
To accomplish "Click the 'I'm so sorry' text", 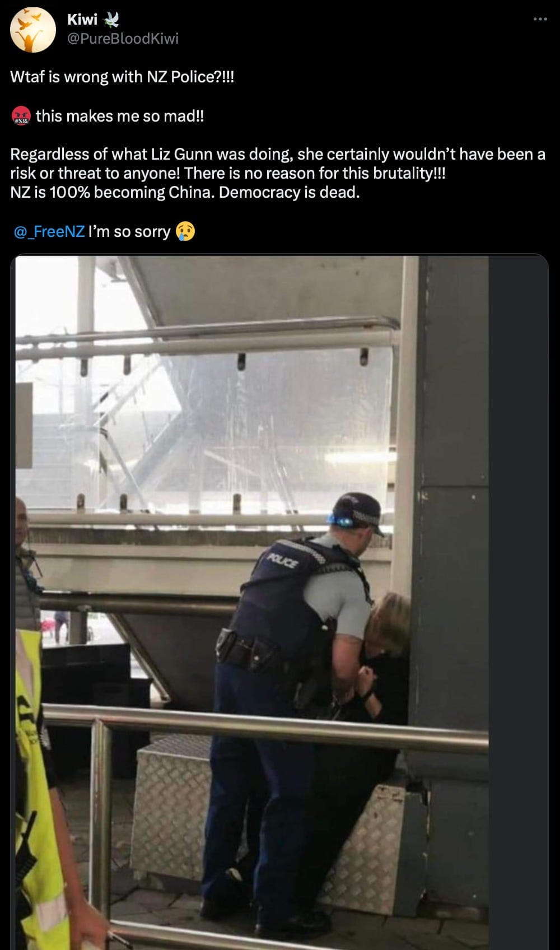I will (129, 231).
